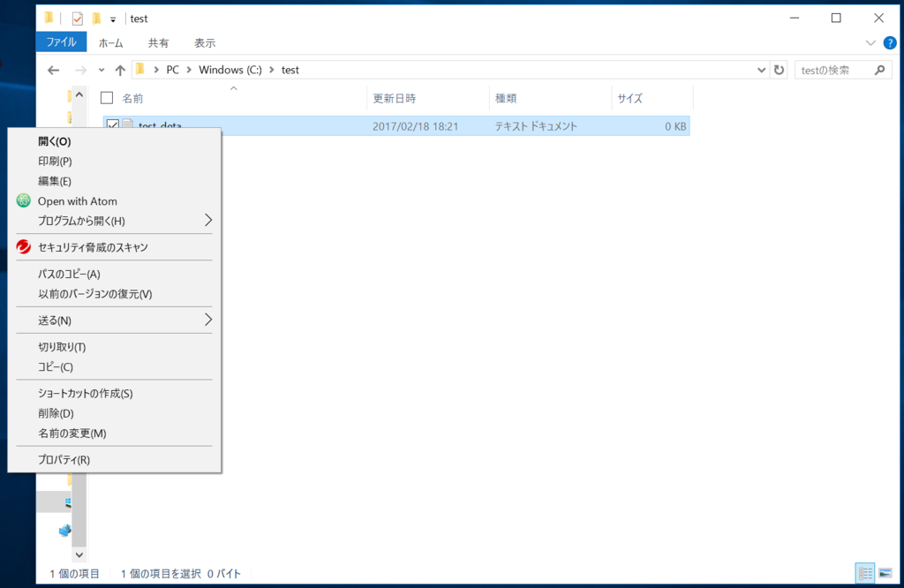Uncheck the test_data file checkbox

112,125
